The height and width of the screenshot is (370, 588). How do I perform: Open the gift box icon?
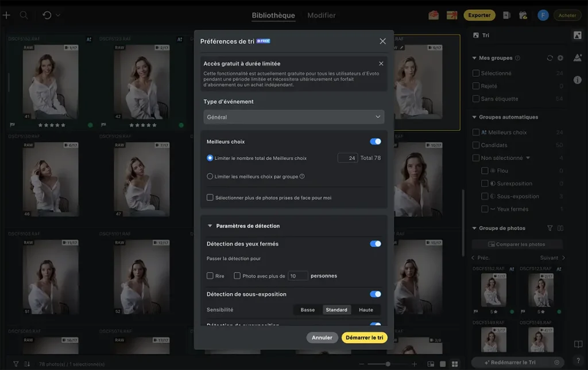coord(452,15)
